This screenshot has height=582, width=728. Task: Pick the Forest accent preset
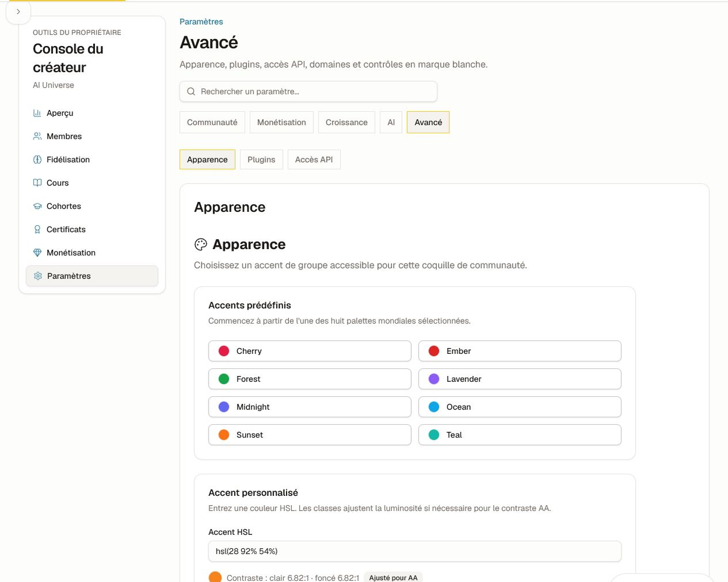click(310, 379)
